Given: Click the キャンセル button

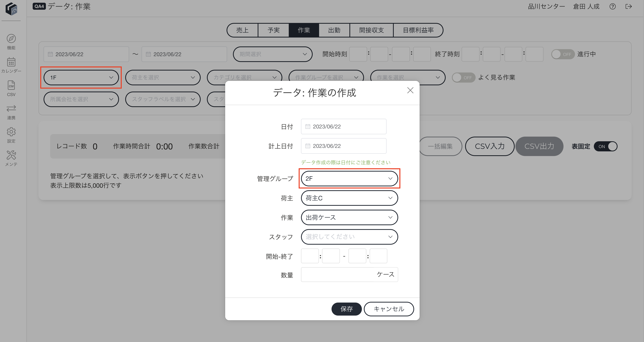Looking at the screenshot, I should [x=389, y=309].
